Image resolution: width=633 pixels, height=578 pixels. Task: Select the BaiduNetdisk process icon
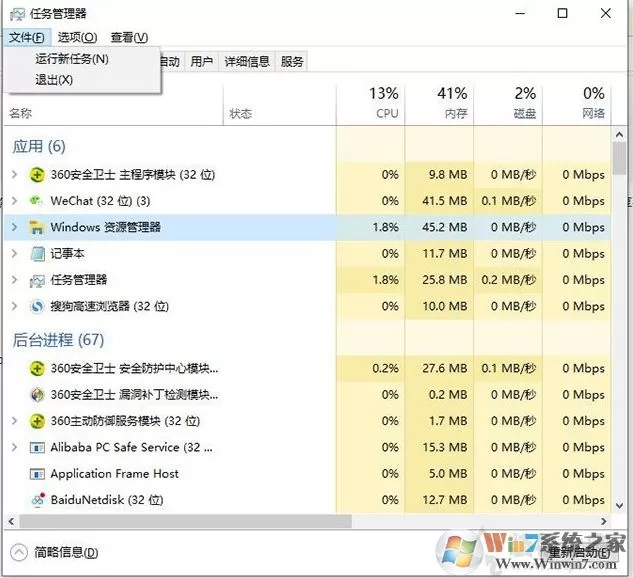38,500
